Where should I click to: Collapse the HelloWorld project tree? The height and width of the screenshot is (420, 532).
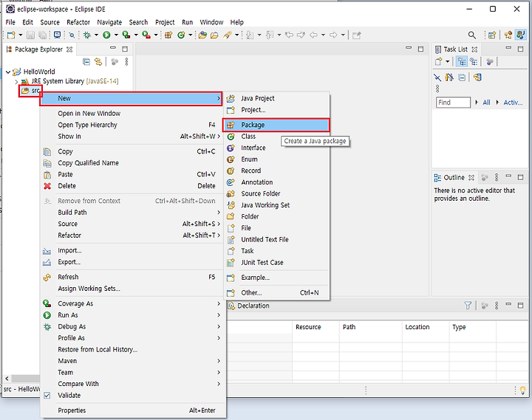[8, 72]
